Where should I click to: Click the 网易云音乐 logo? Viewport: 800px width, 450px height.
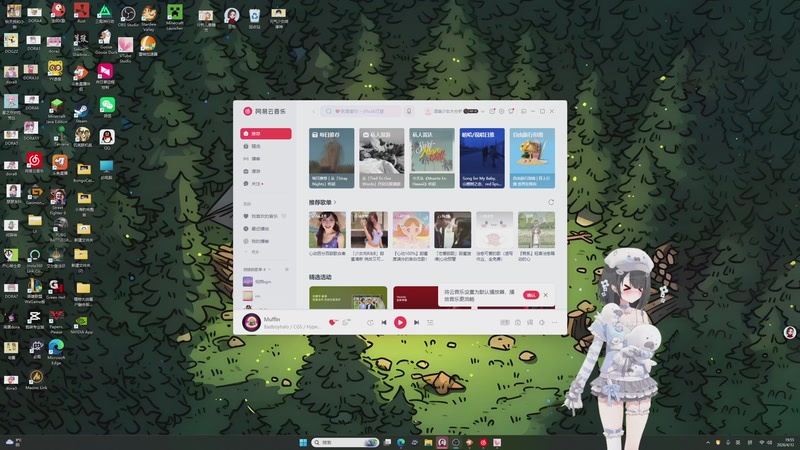click(x=264, y=111)
